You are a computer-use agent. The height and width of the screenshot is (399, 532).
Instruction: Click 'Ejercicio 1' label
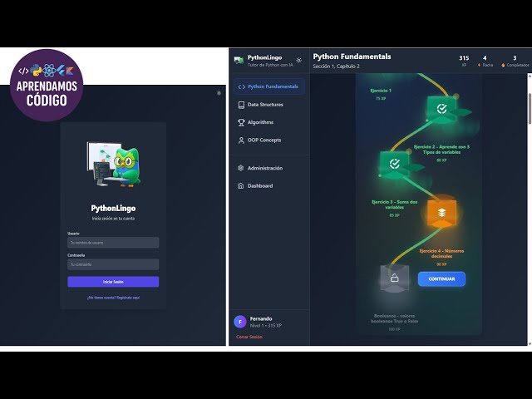tap(381, 91)
